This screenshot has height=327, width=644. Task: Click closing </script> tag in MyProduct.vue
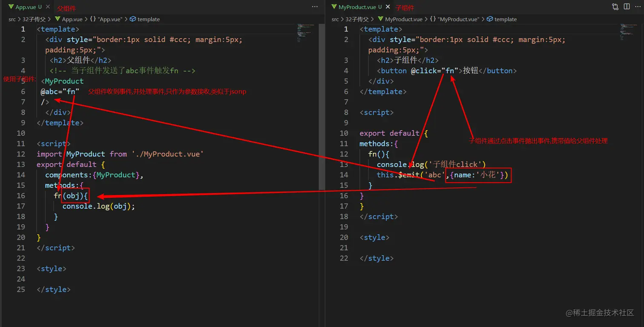(379, 217)
